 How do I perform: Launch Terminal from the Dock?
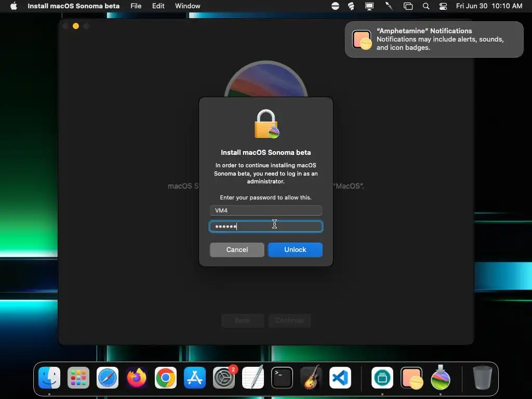coord(282,378)
